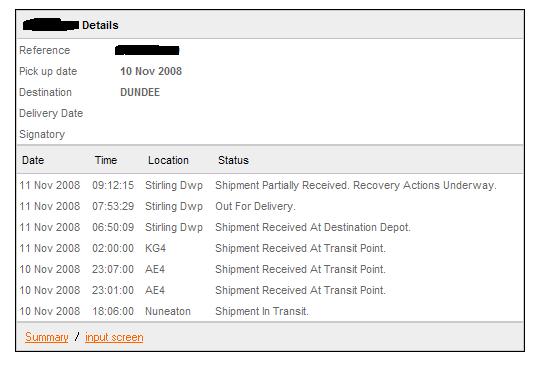Click the KG4 location entry
This screenshot has width=534, height=384.
tap(155, 248)
